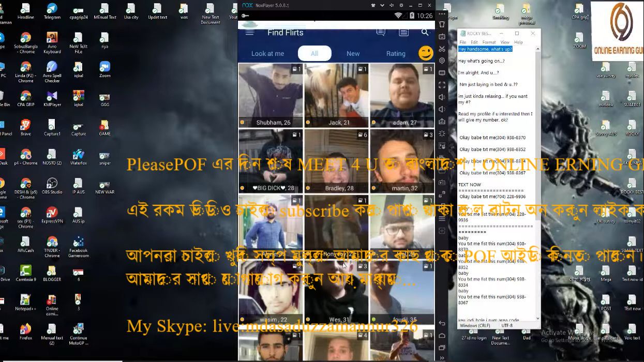Image resolution: width=644 pixels, height=362 pixels.
Task: Open the hamburger menu in Find Flirts
Action: coord(250,32)
